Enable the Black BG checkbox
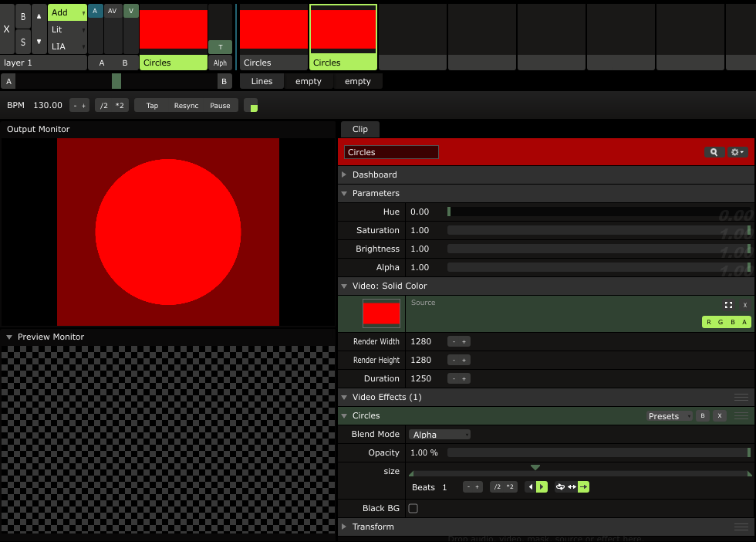Screen dimensions: 756x542 [x=413, y=509]
